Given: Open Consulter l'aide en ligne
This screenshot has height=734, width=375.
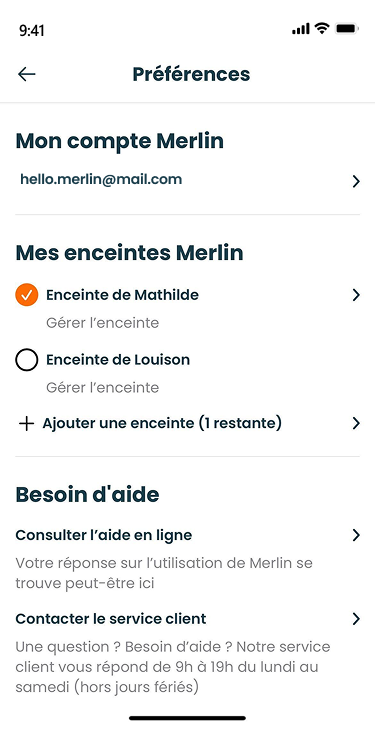Looking at the screenshot, I should click(x=104, y=536).
